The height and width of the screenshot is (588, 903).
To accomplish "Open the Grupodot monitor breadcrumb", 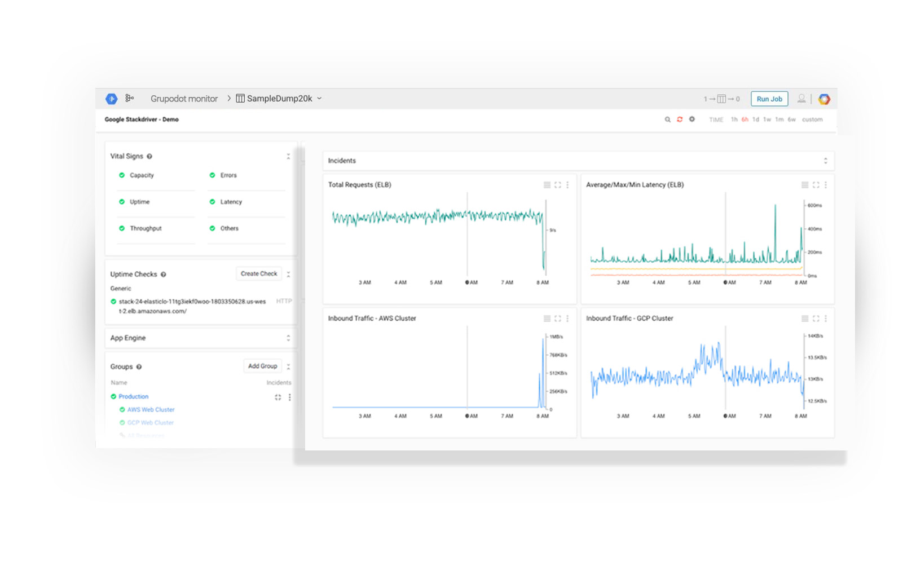I will (x=184, y=99).
